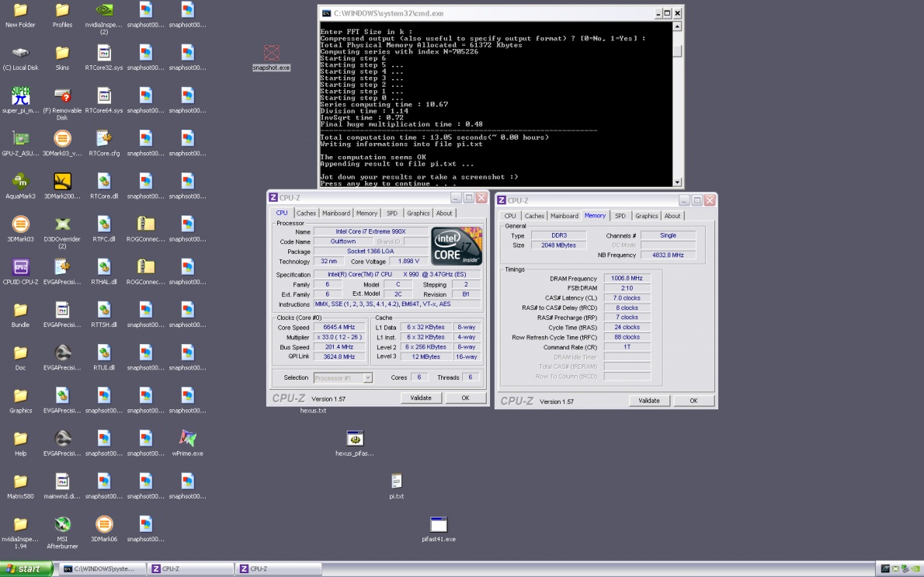924x577 pixels.
Task: Click the AquaMark3 desktop icon
Action: (21, 182)
